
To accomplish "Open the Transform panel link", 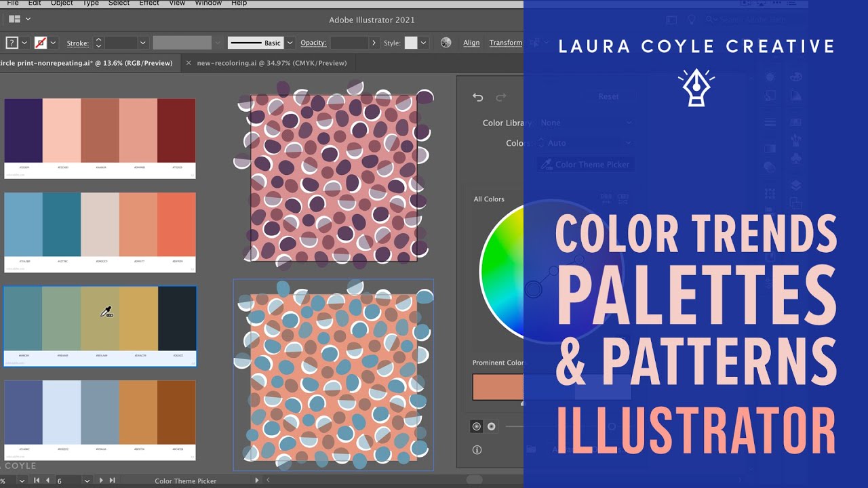I will coord(506,43).
